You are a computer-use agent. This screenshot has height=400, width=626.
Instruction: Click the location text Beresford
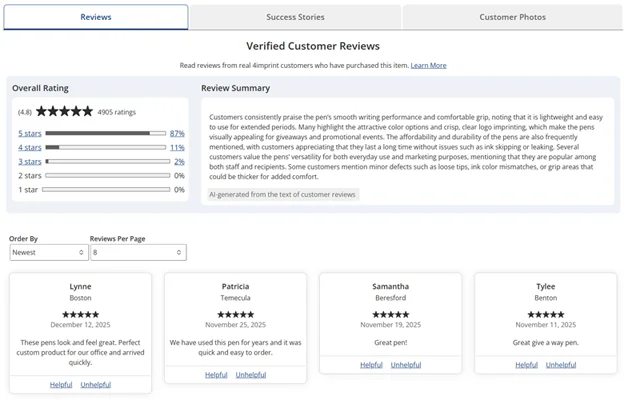click(390, 298)
